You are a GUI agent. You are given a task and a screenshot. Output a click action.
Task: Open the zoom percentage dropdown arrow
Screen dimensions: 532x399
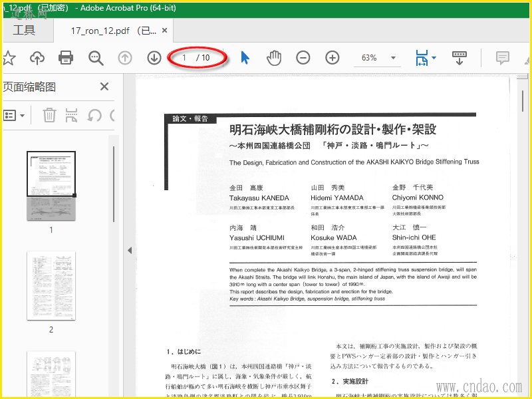(393, 58)
